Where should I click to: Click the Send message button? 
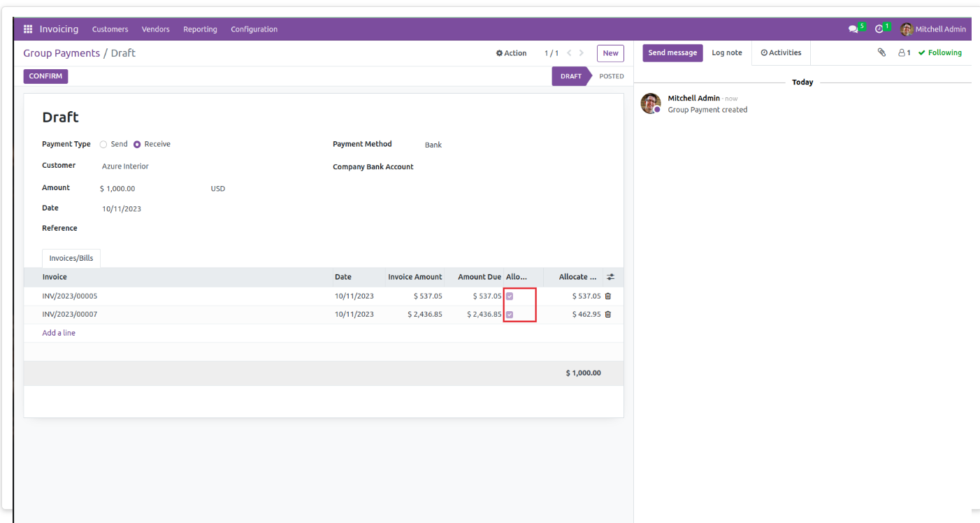[672, 53]
